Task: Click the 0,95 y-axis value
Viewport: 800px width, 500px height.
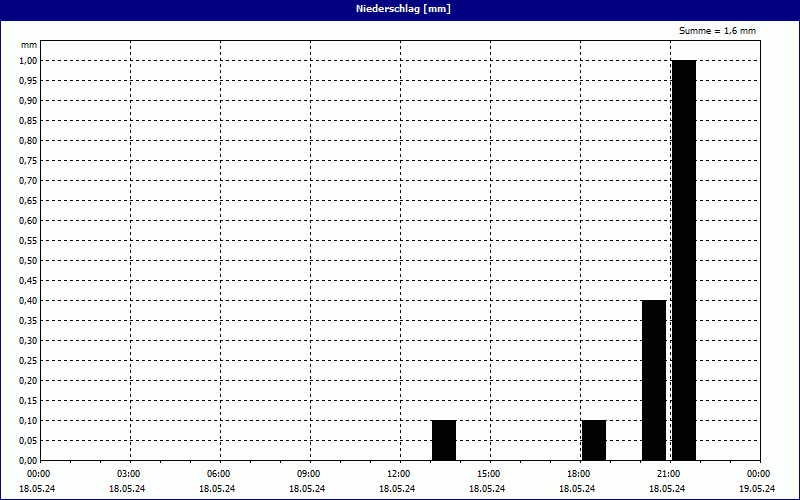Action: point(29,81)
